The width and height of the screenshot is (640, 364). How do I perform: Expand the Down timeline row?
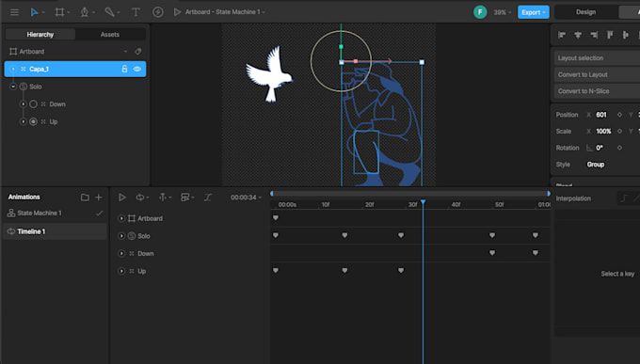(121, 253)
